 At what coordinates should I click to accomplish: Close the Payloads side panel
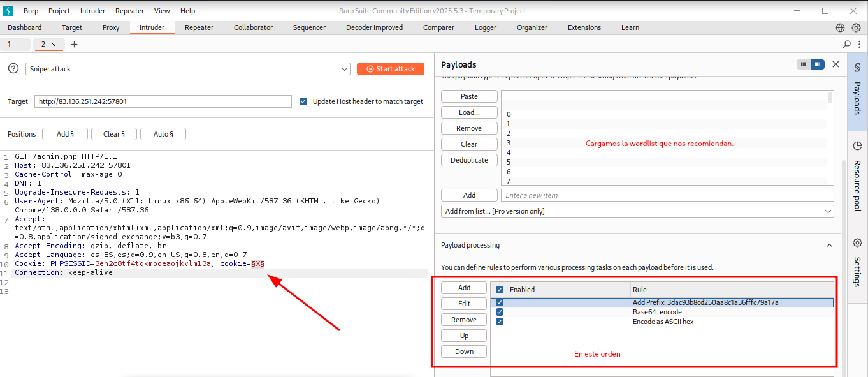click(836, 64)
